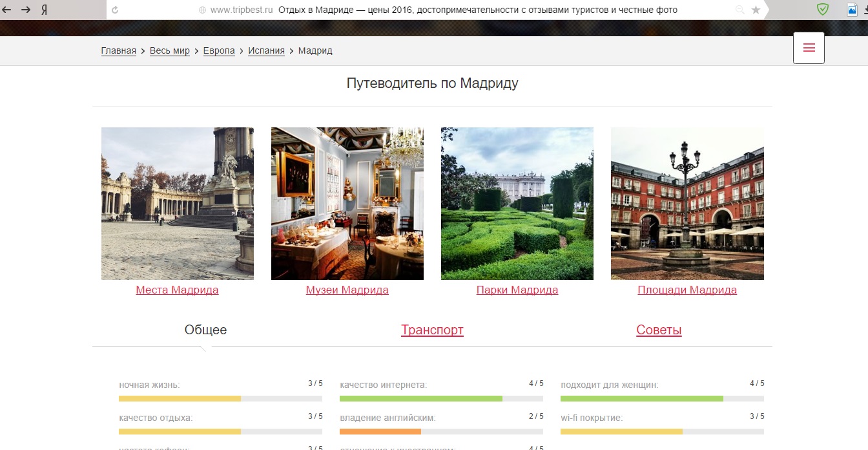
Task: Bookmark the page with the star icon
Action: click(x=756, y=10)
